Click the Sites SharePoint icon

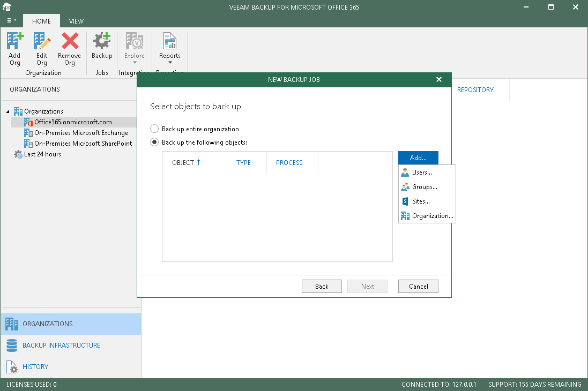click(405, 201)
